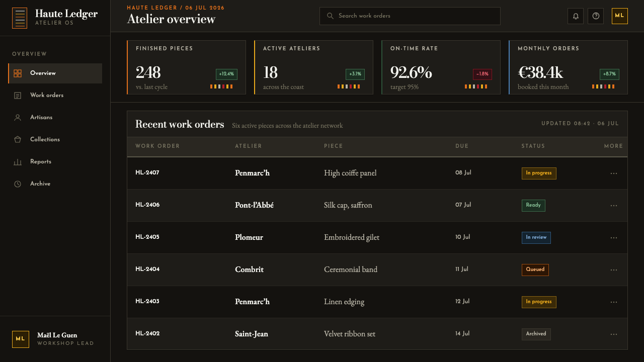Select the Plomeur atelier cell
644x362 pixels.
point(249,237)
